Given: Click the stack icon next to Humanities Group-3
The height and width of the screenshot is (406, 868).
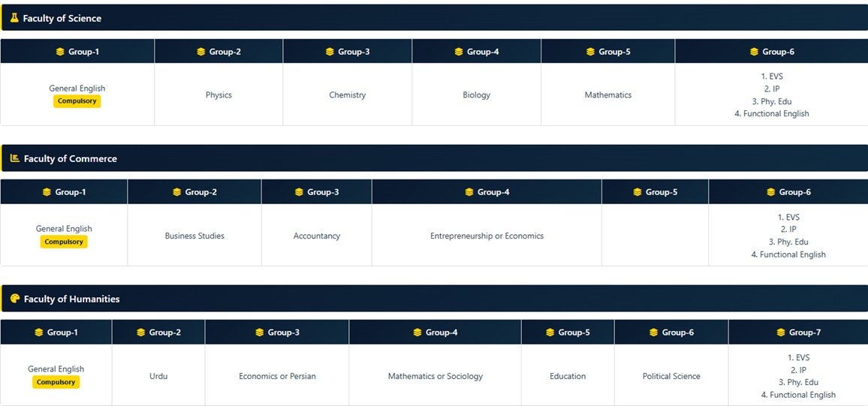Looking at the screenshot, I should [x=260, y=332].
